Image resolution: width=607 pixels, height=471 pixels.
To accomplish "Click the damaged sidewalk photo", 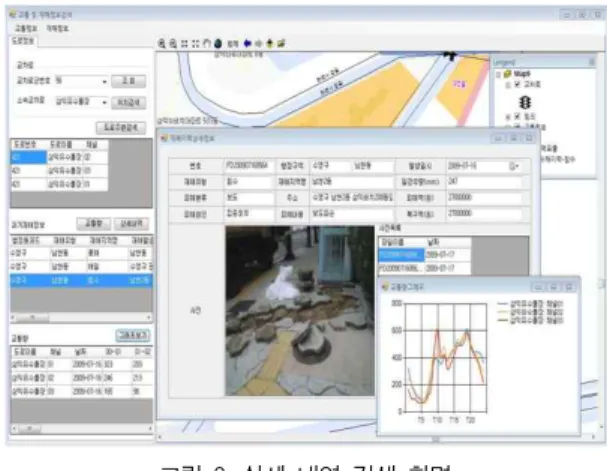I will click(x=300, y=311).
